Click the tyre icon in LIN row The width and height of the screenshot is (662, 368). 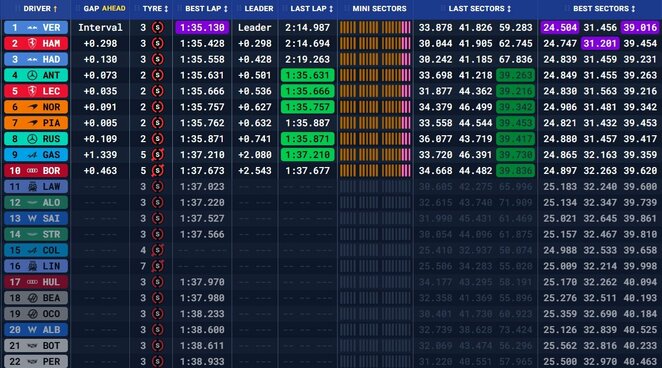[x=157, y=266]
